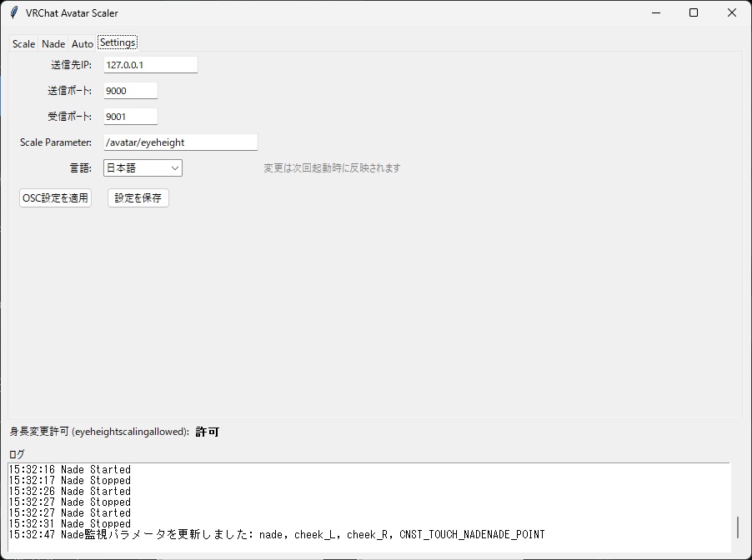Switch to the Scale tab
752x560 pixels.
[23, 43]
